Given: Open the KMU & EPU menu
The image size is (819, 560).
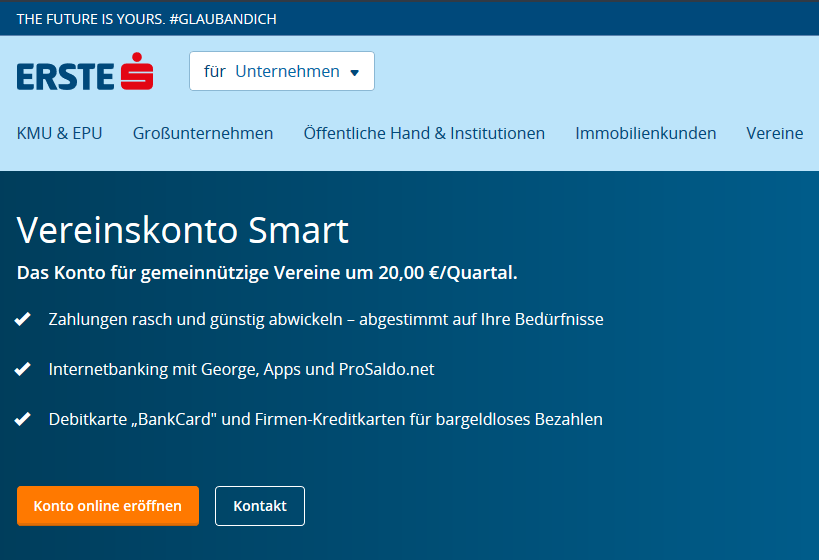Looking at the screenshot, I should tap(60, 133).
